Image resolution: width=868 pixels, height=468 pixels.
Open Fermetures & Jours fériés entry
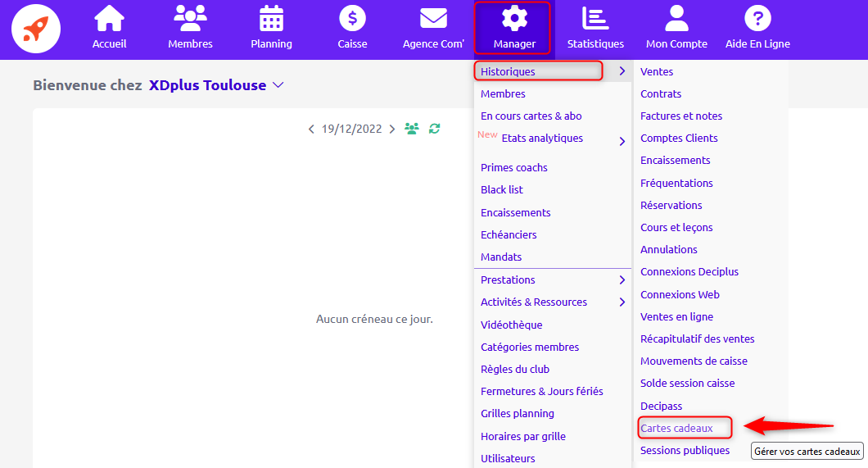click(542, 392)
